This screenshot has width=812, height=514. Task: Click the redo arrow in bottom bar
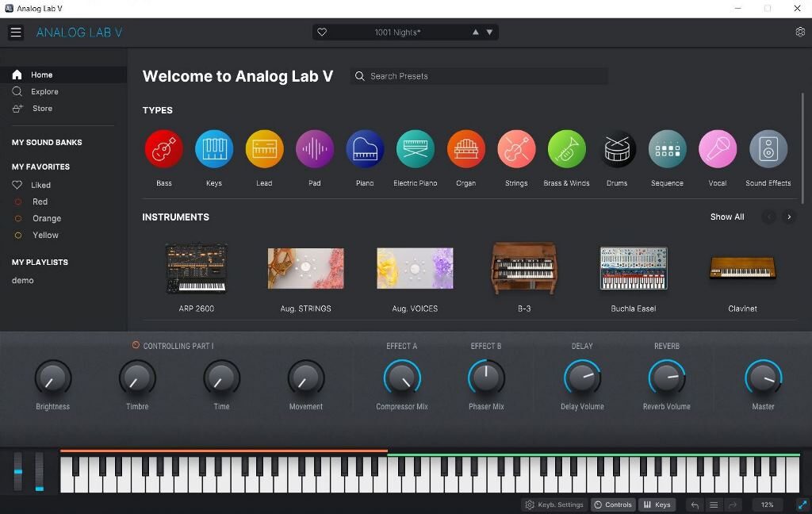[732, 504]
